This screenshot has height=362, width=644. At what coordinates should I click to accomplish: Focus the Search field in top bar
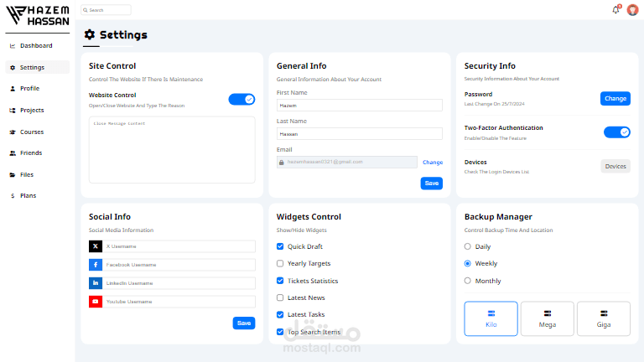(106, 10)
